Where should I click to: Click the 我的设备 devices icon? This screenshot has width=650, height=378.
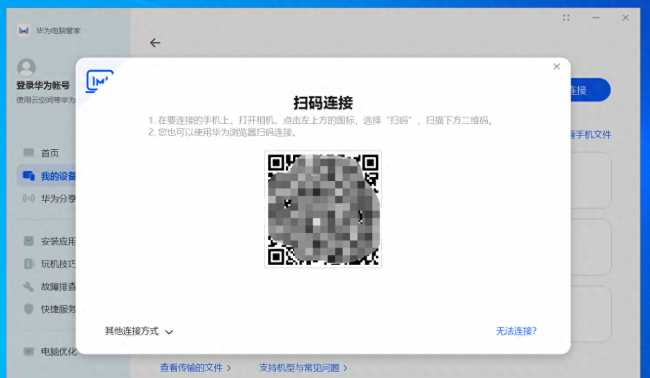[29, 176]
